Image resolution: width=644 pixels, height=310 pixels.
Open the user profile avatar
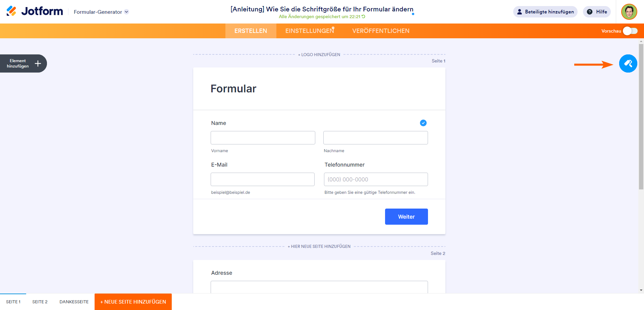(x=629, y=12)
